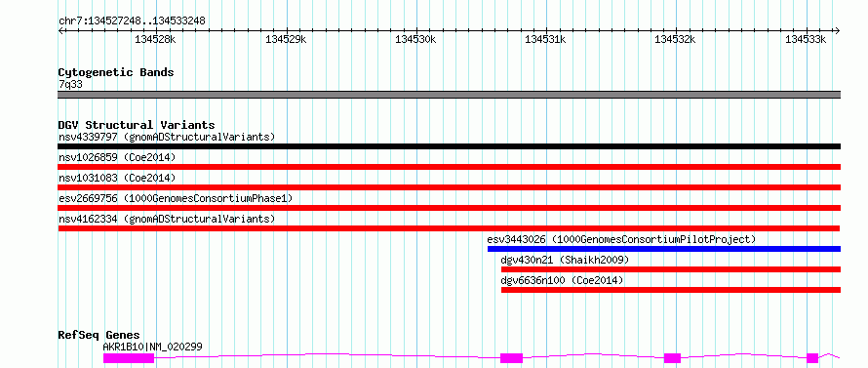Click the AKR1B10 exon near 134531k

511,358
